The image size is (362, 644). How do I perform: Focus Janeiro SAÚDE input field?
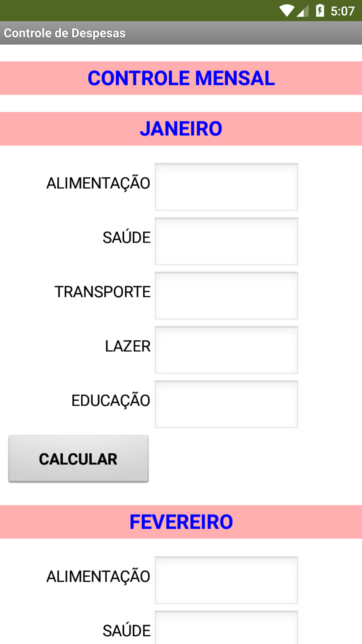pos(226,241)
